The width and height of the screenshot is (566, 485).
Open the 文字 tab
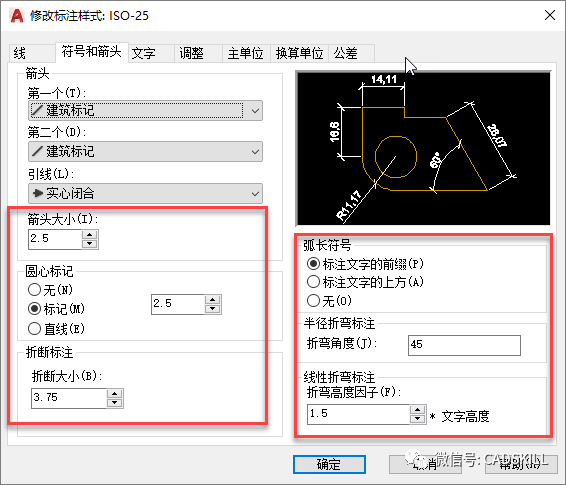coord(151,53)
